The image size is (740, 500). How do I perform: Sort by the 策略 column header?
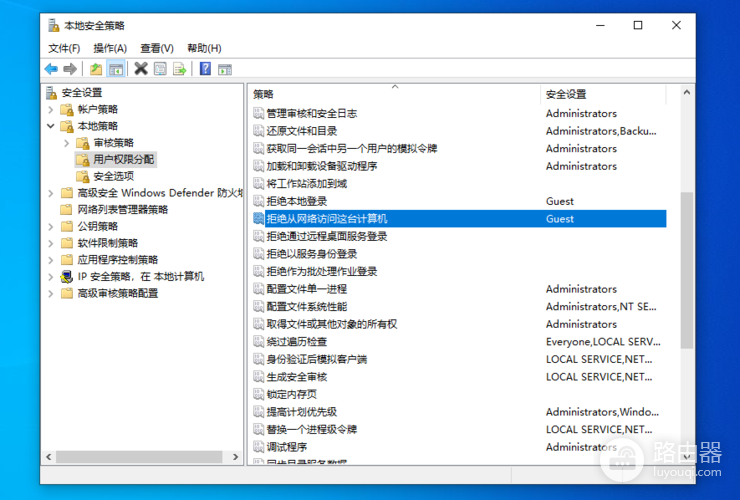pyautogui.click(x=395, y=94)
